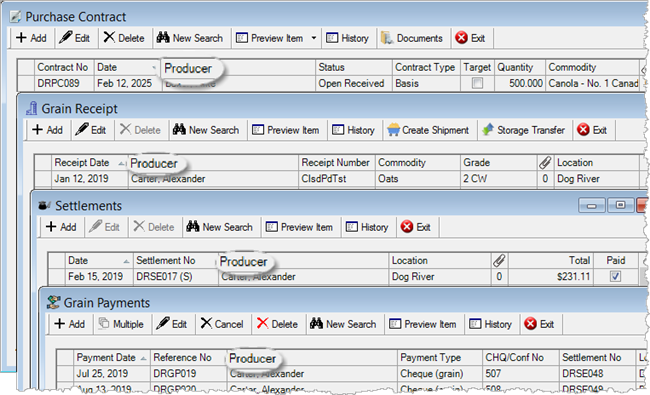
Task: Select Oats commodity cell in Grain Receipt
Action: pos(417,179)
